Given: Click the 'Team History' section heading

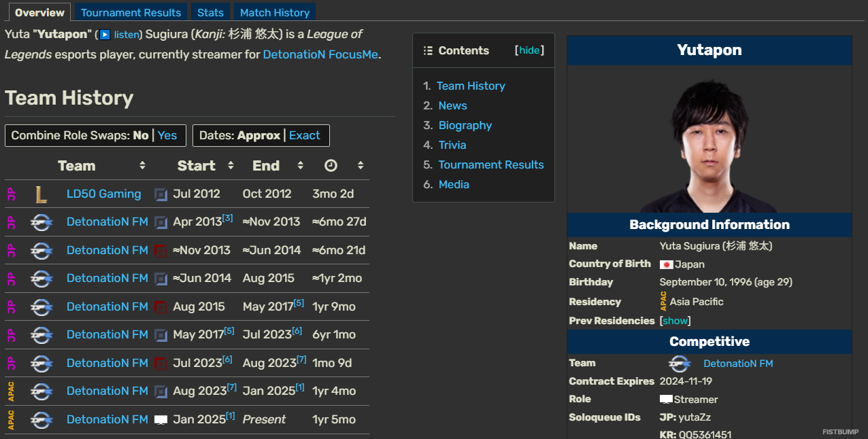Looking at the screenshot, I should (x=69, y=98).
